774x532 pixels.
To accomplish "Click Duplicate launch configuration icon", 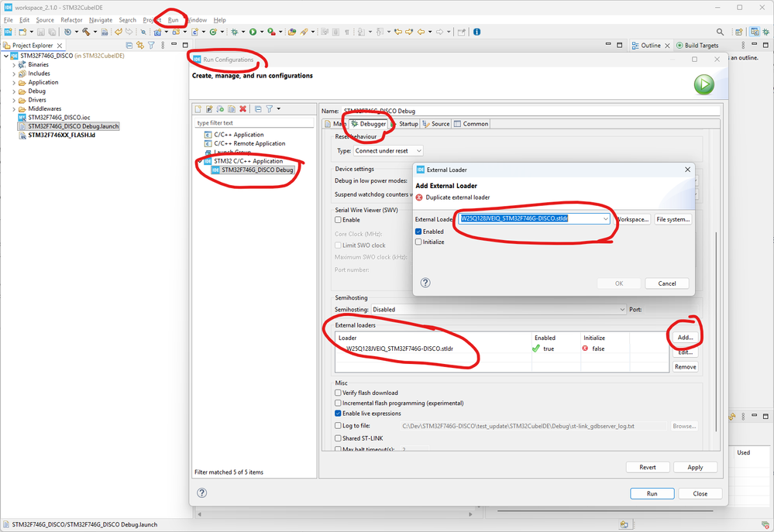I will (232, 109).
